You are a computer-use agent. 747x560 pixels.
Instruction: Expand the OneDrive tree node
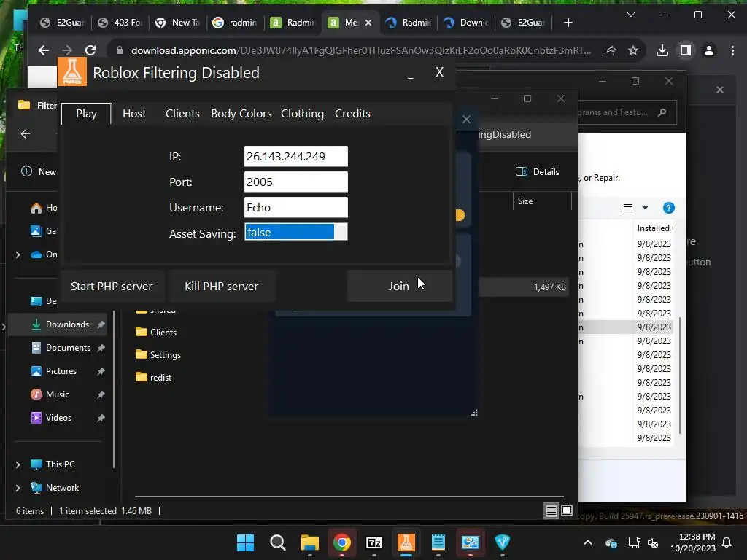click(x=18, y=254)
